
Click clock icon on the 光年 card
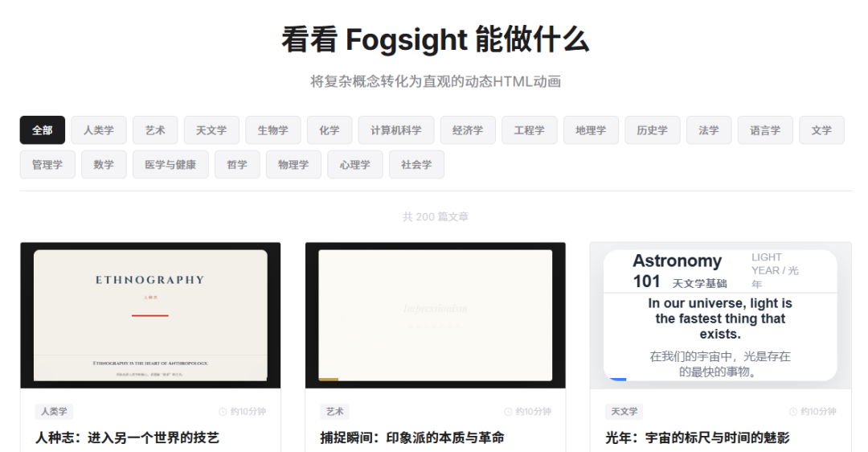coord(792,412)
